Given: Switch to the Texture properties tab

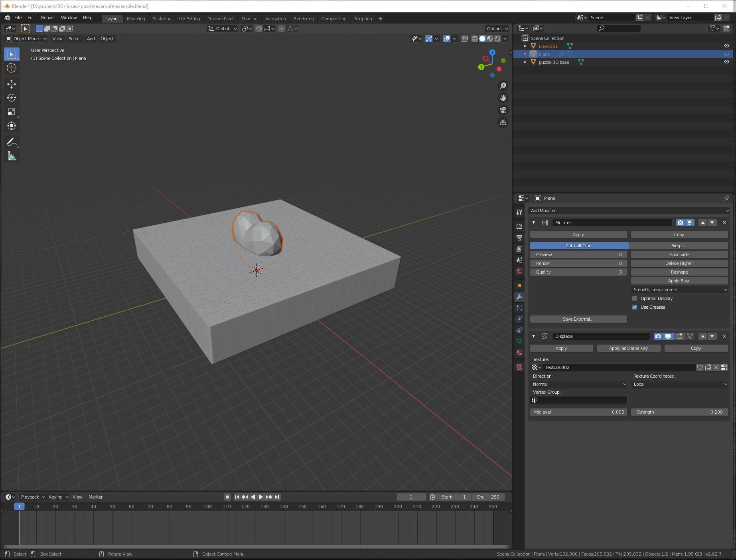Looking at the screenshot, I should click(519, 367).
